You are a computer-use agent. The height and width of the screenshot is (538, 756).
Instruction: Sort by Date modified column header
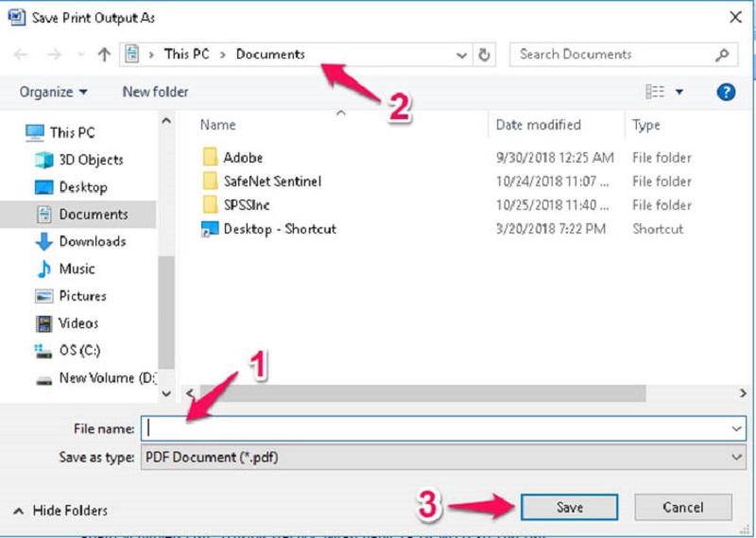click(539, 125)
